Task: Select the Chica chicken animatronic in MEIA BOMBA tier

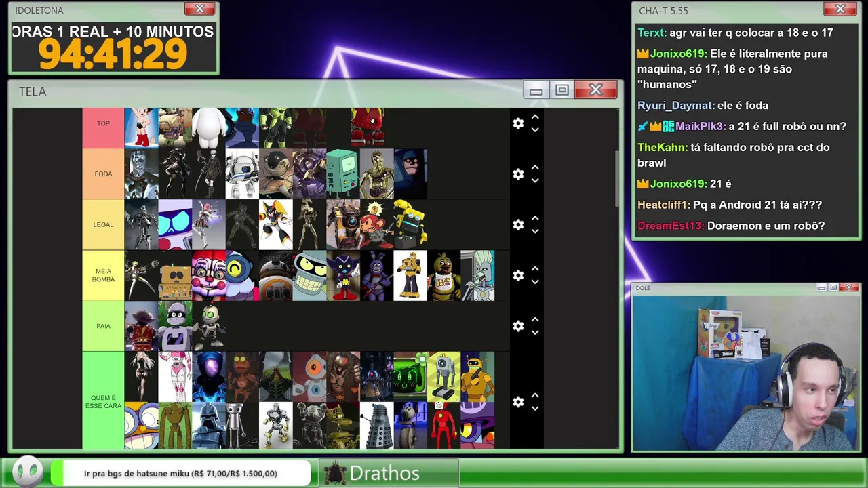Action: [444, 275]
